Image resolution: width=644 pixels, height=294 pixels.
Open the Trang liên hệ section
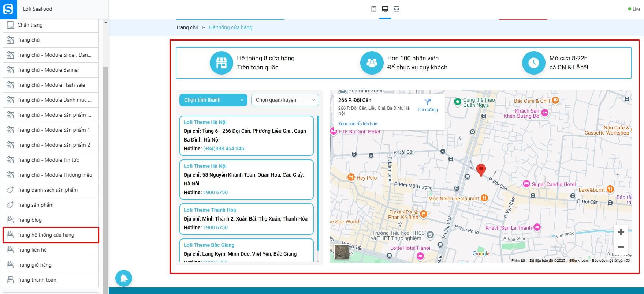coord(51,250)
